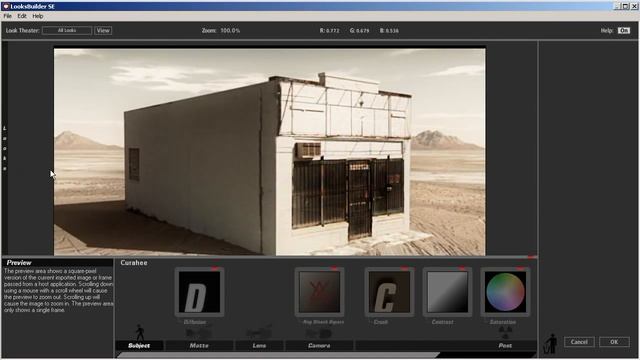640x360 pixels.
Task: Open the Help menu
Action: pyautogui.click(x=38, y=16)
